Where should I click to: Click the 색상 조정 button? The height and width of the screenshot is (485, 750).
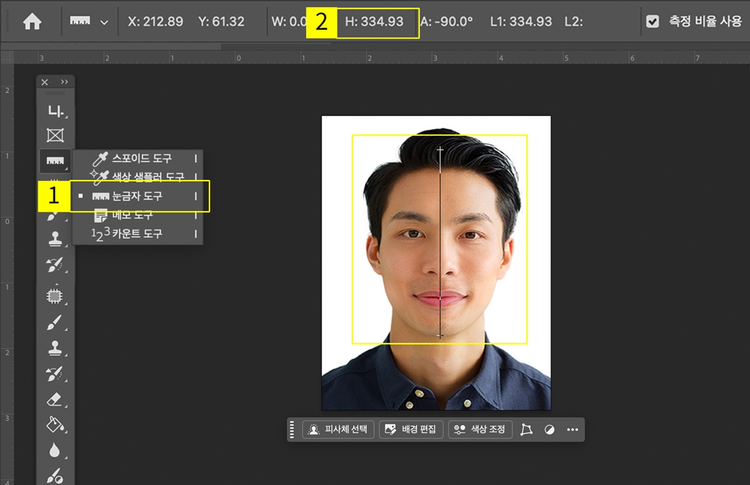click(x=480, y=429)
